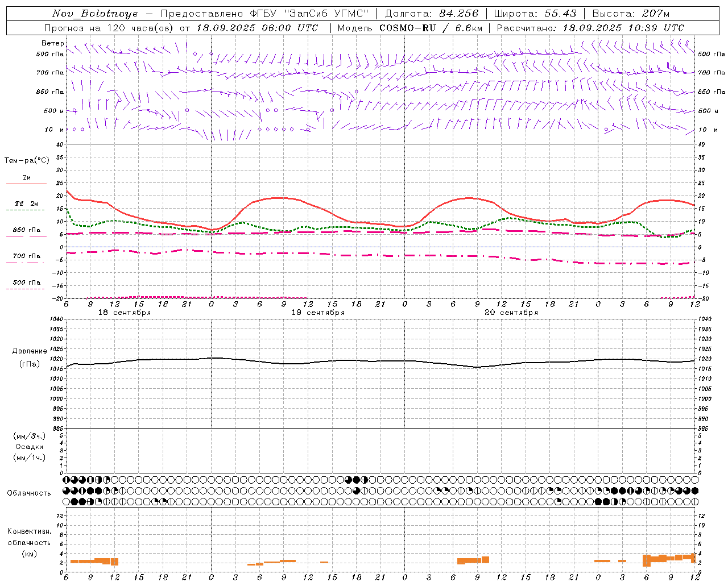Click the 850 гПа temperature legend label

26,230
